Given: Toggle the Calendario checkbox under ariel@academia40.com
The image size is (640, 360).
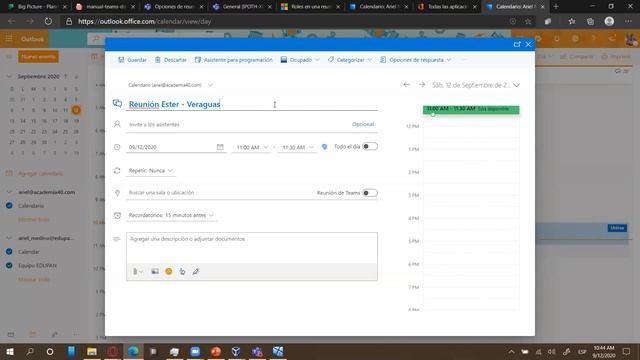Looking at the screenshot, I should point(9,206).
